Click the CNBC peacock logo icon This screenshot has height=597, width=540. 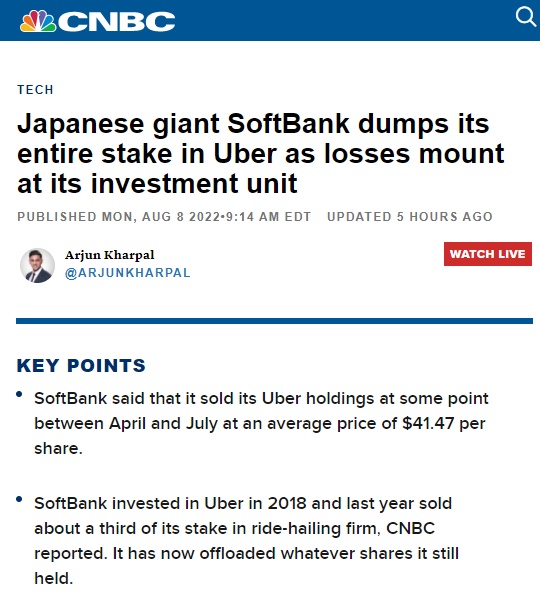pyautogui.click(x=38, y=21)
